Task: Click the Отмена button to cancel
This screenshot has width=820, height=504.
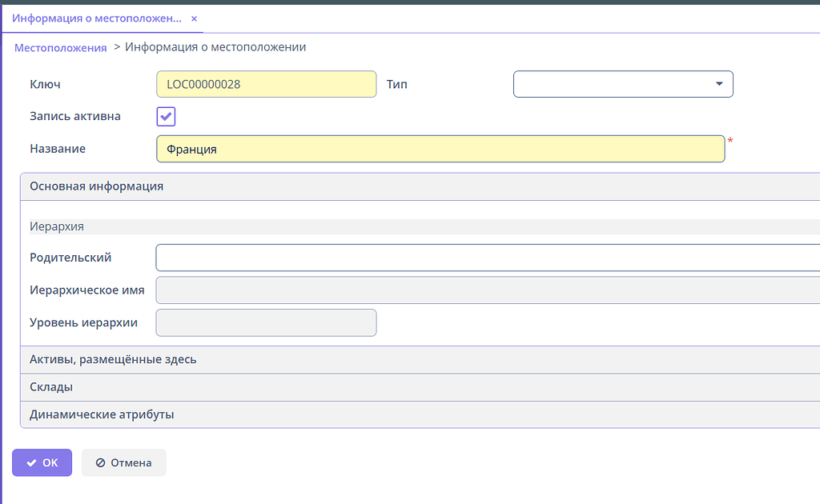Action: click(123, 462)
